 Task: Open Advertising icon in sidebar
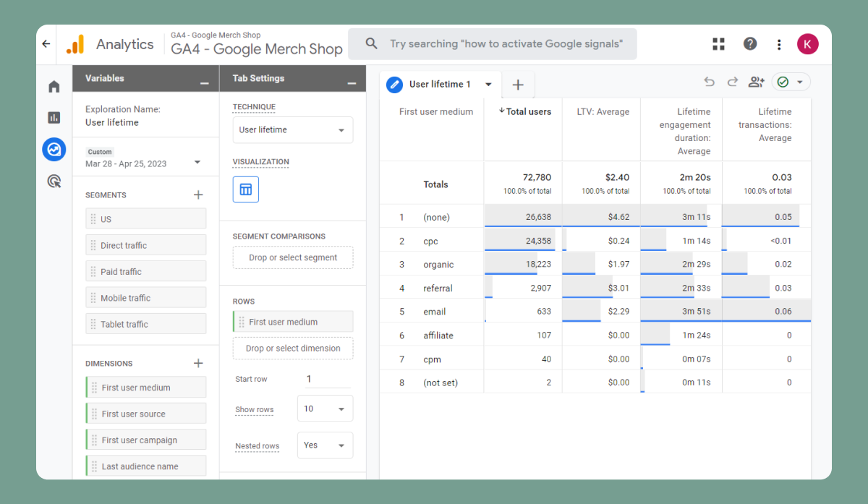54,181
